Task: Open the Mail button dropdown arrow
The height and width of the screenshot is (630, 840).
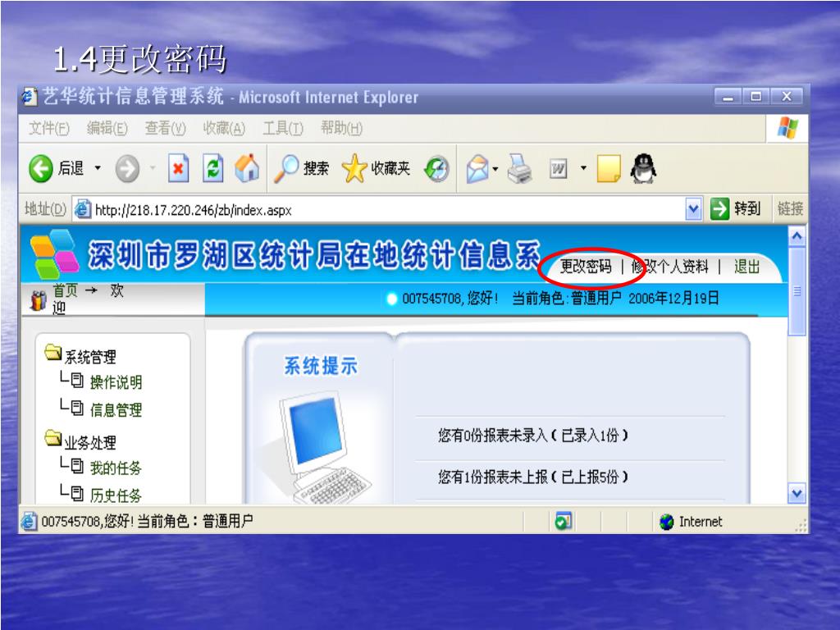Action: pos(495,169)
